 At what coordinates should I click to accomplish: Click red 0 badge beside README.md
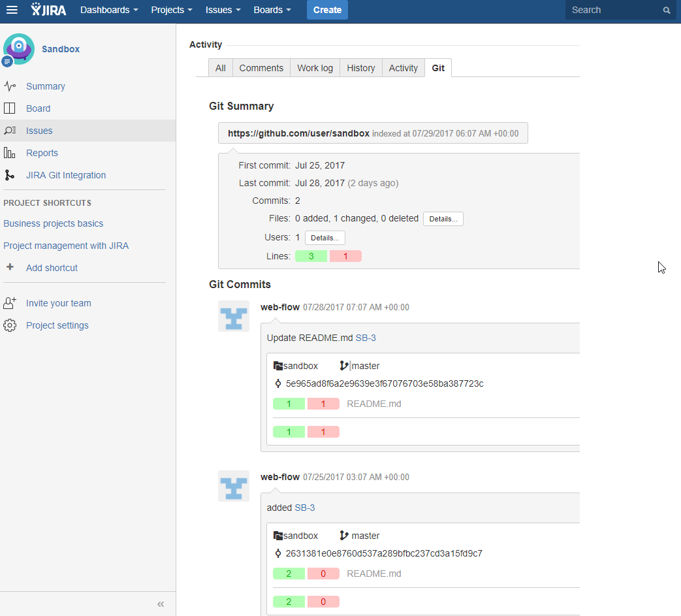(x=323, y=574)
